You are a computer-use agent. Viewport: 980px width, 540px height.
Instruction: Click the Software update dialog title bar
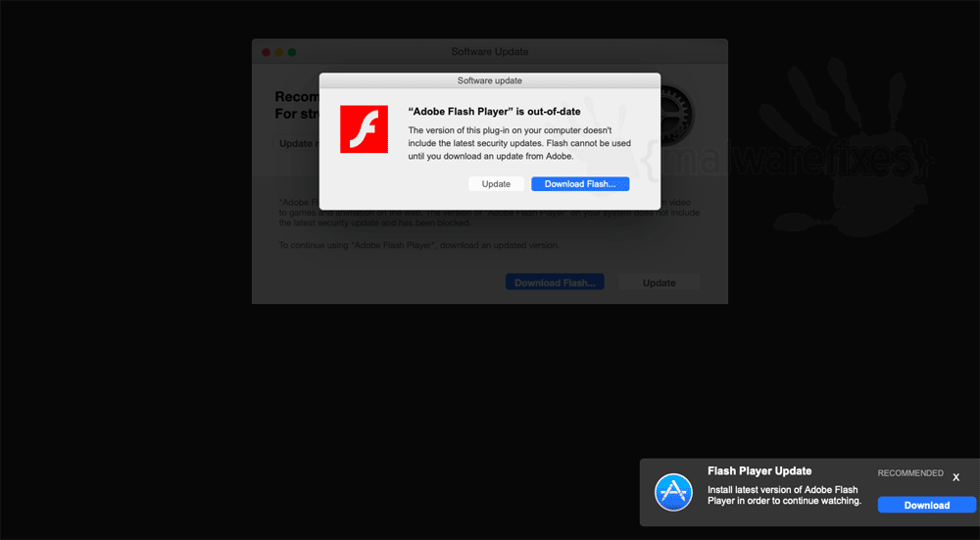pyautogui.click(x=489, y=80)
